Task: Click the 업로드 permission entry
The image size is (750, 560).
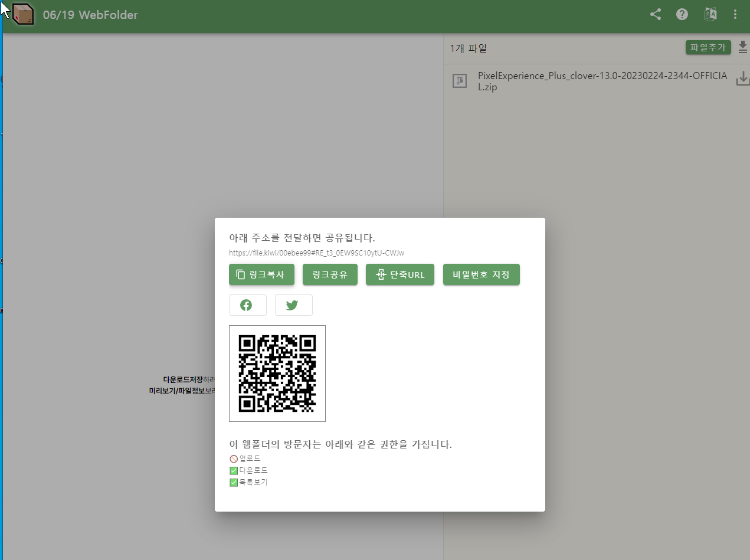Action: (x=245, y=459)
